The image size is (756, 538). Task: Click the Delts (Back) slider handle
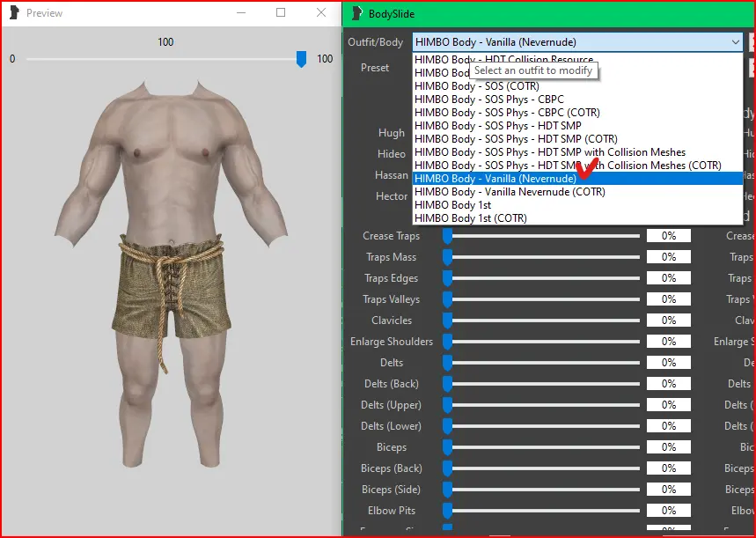[x=447, y=384]
